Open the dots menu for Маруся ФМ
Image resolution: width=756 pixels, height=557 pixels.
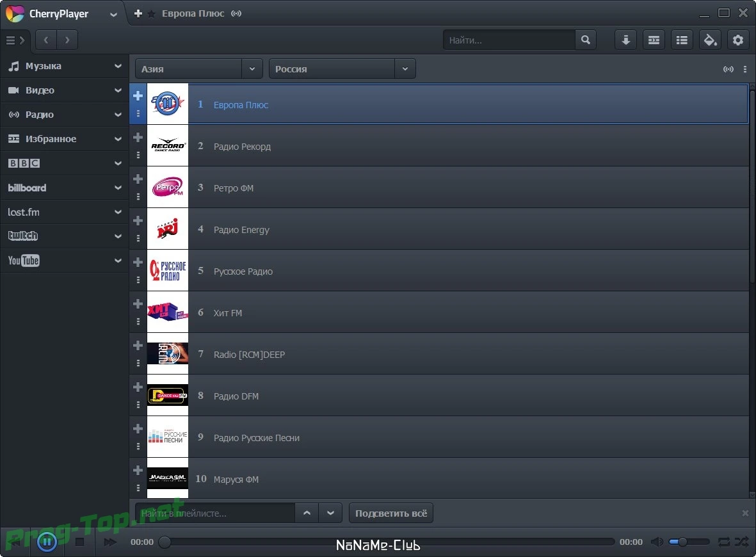point(138,488)
